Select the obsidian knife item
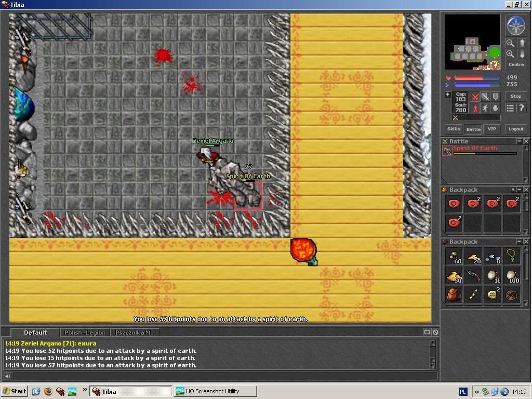 [473, 276]
